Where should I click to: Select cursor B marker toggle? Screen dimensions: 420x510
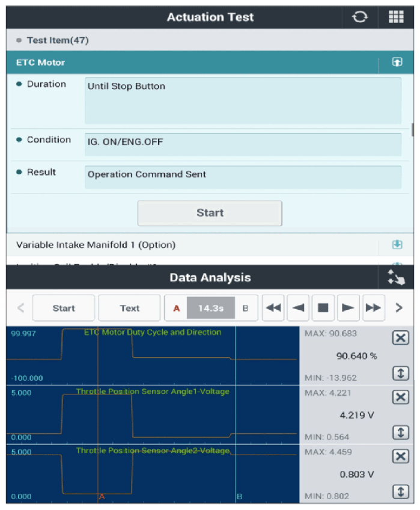(x=245, y=308)
